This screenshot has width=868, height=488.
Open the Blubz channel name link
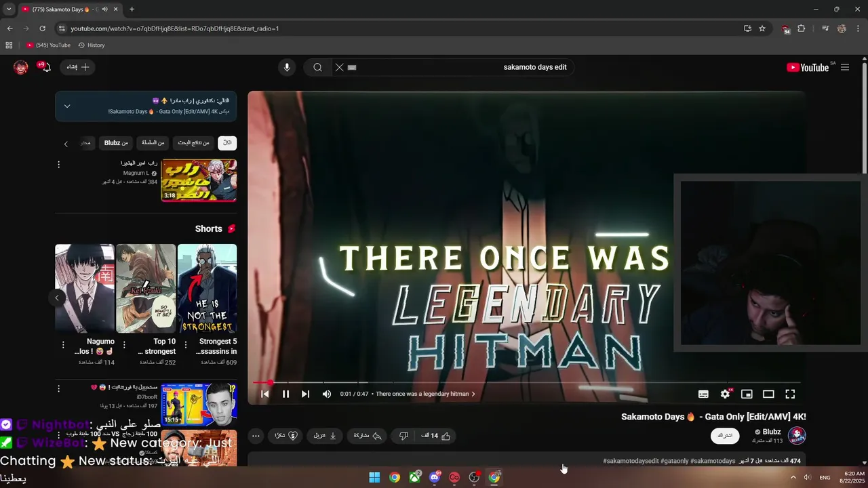(x=772, y=432)
